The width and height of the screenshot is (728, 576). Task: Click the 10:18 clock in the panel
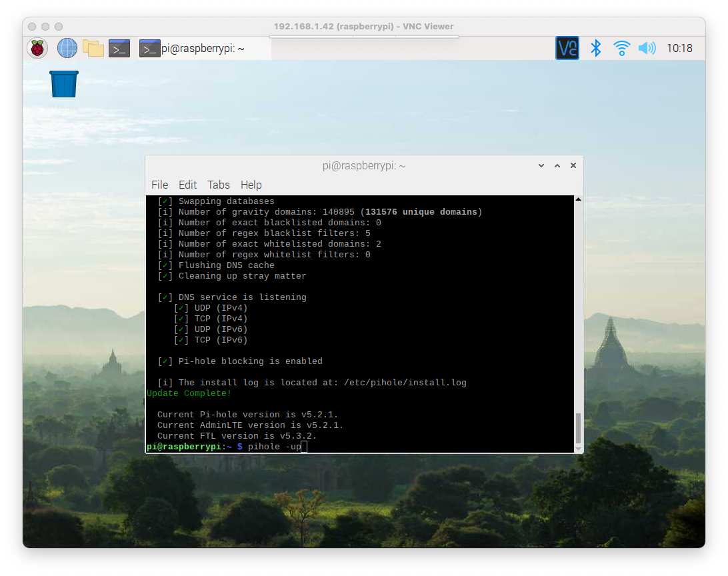point(679,49)
